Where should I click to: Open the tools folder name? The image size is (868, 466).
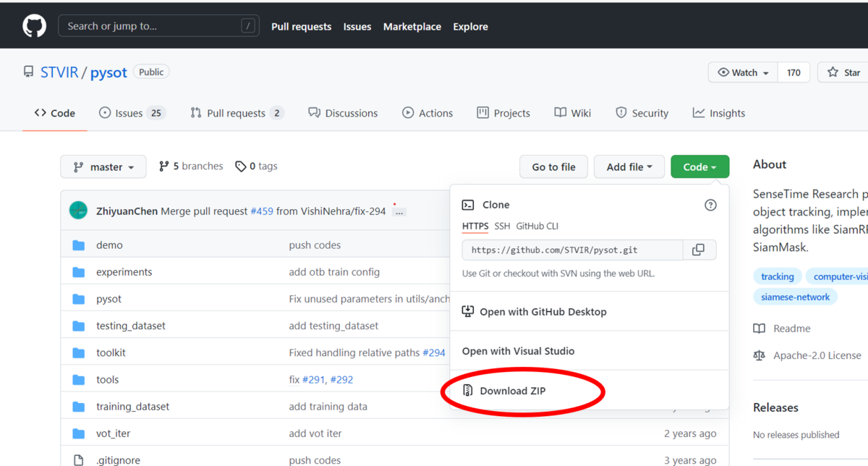coord(107,379)
